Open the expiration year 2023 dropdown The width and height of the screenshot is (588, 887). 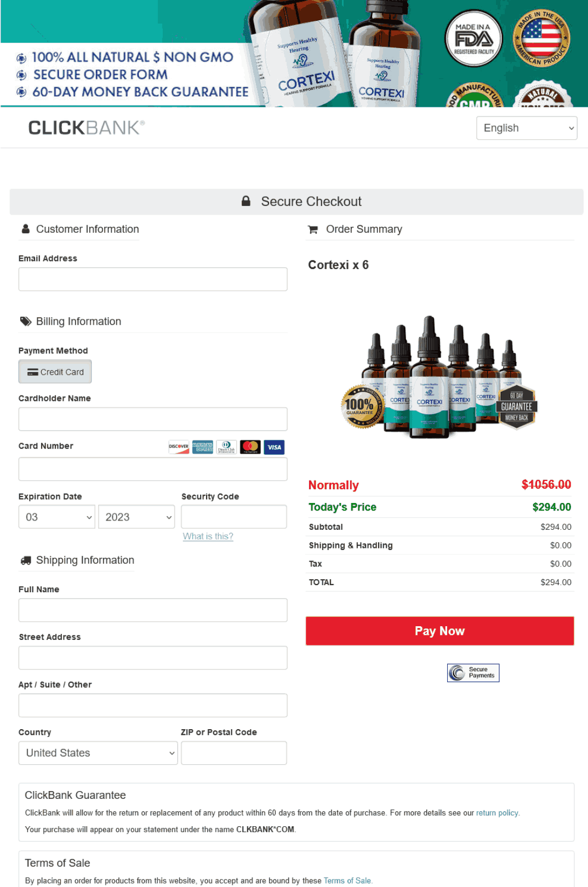point(136,517)
